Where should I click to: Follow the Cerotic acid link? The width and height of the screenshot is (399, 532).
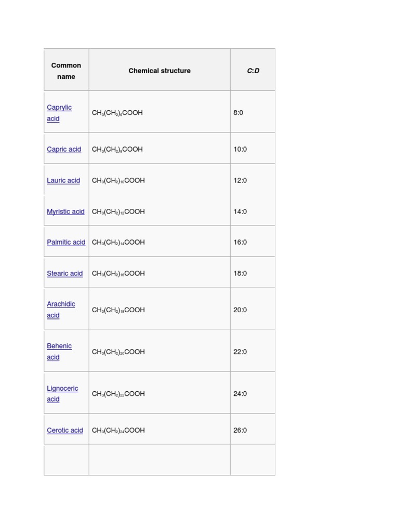tap(65, 430)
